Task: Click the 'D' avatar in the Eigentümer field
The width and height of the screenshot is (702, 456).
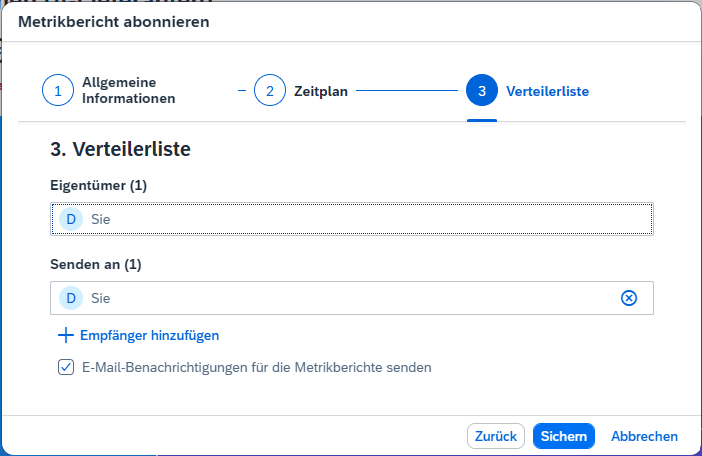Action: (71, 218)
